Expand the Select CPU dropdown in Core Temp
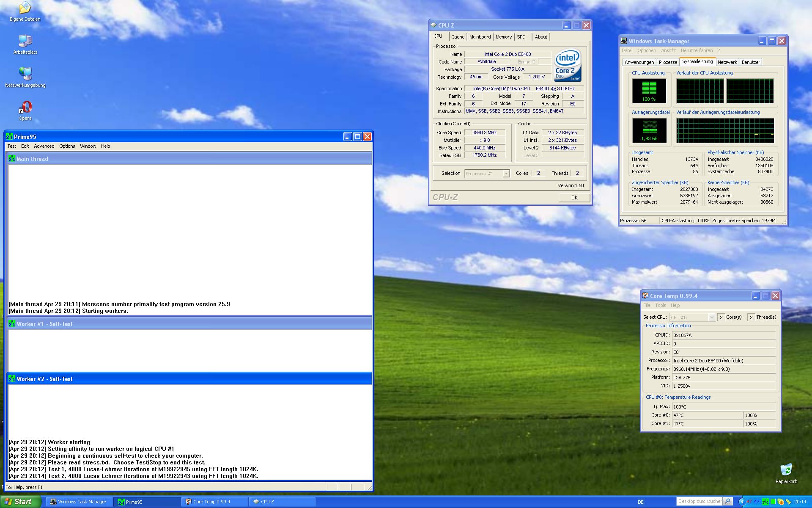 (711, 317)
